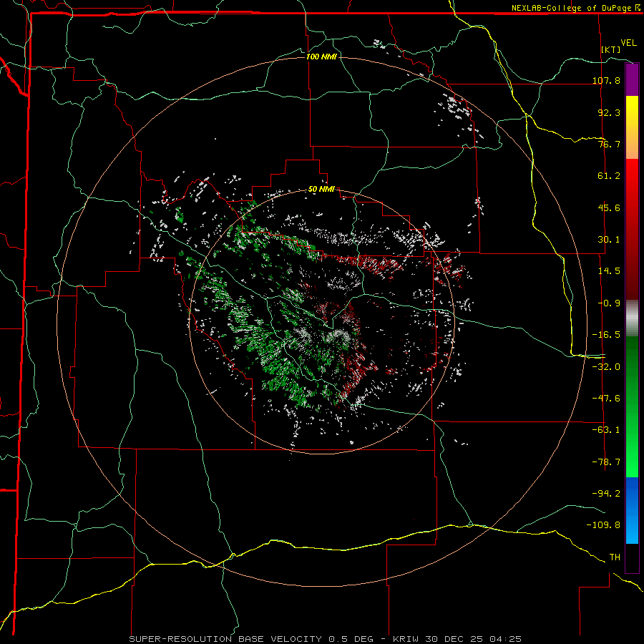Click the TH label in the legend

point(615,557)
